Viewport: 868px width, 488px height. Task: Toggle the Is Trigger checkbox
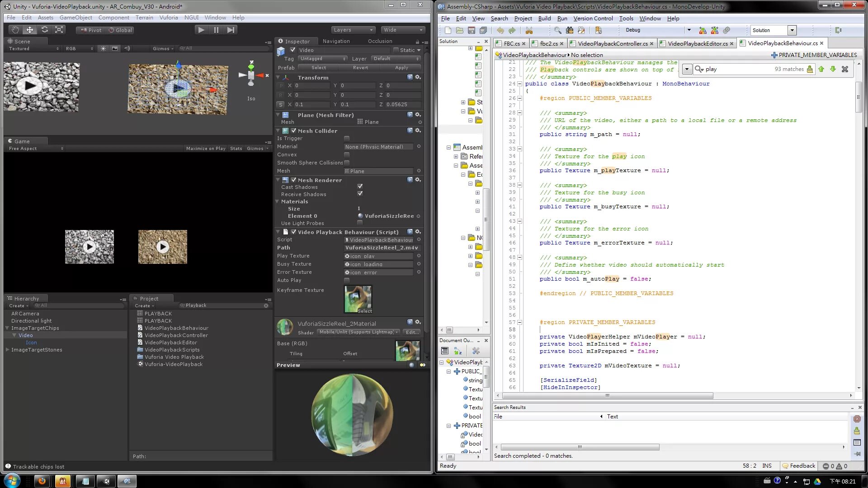click(x=347, y=139)
